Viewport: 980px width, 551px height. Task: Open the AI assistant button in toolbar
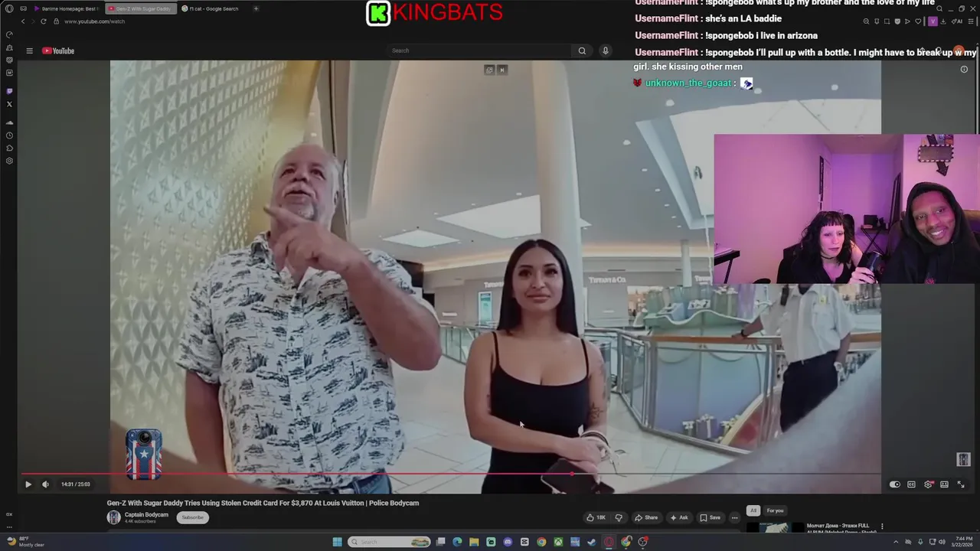957,21
